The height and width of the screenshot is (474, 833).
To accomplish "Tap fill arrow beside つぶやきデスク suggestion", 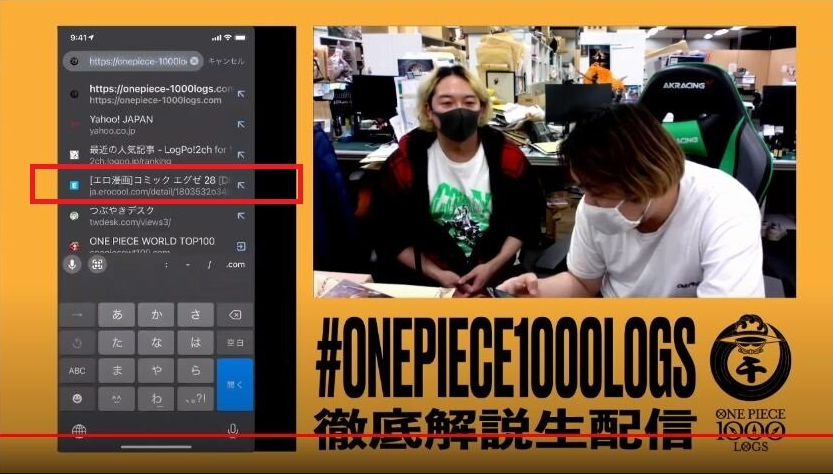I will point(241,215).
